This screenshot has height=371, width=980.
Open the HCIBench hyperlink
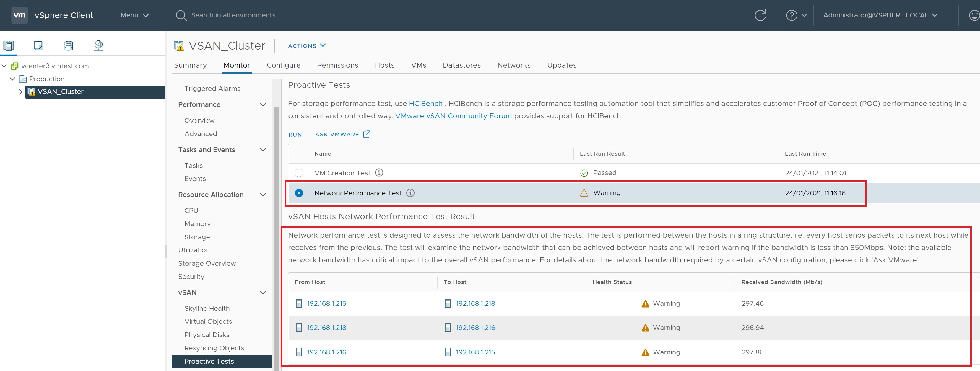pos(425,103)
